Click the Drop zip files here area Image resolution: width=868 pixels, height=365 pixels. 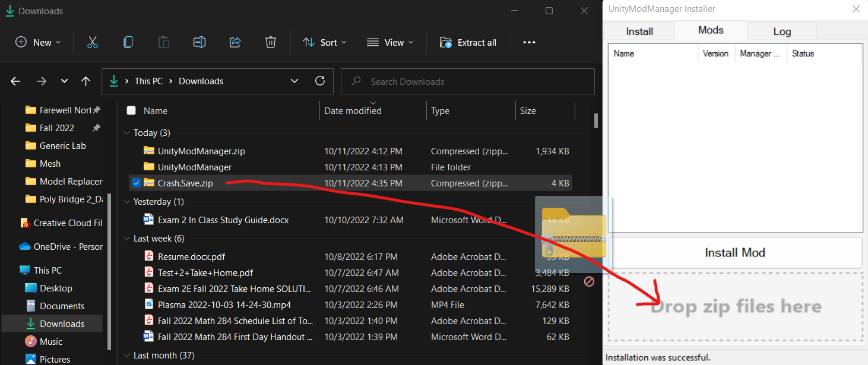point(735,307)
